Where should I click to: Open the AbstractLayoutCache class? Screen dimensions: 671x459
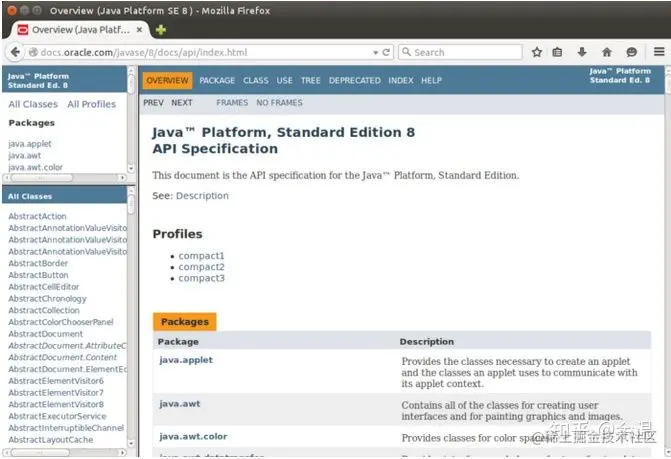(50, 440)
